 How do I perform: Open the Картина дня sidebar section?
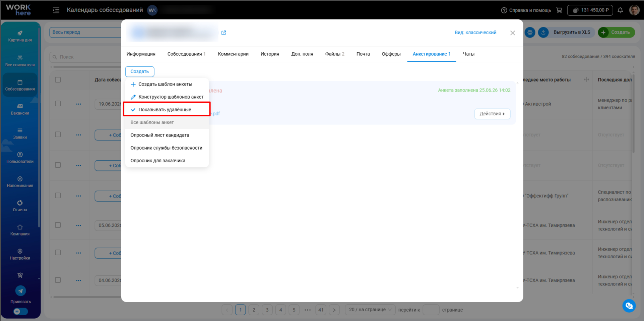pos(20,36)
